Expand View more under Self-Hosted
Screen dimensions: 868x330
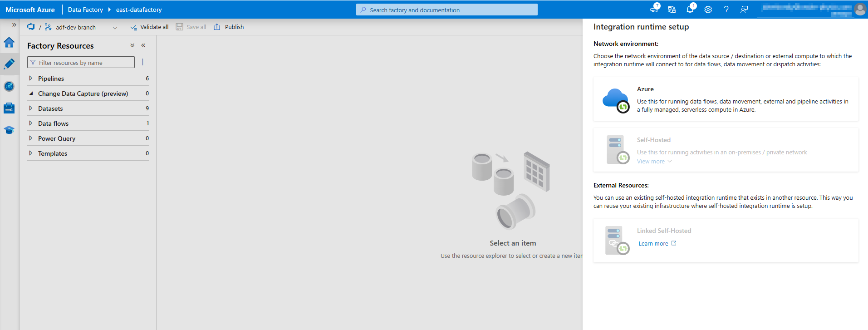tap(654, 162)
